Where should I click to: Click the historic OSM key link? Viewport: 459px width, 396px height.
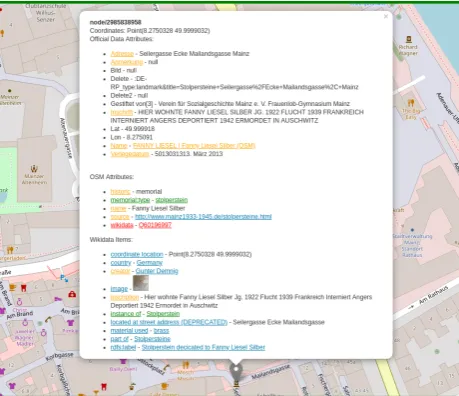[x=120, y=192]
